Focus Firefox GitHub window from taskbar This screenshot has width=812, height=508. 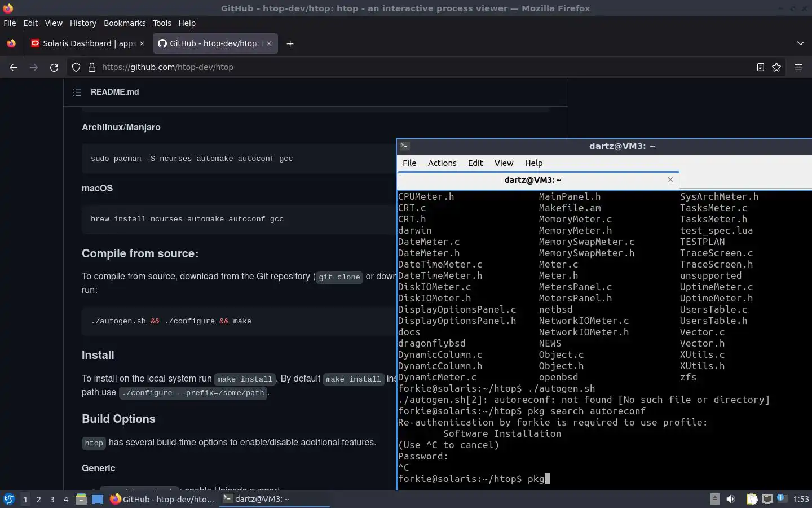tap(162, 499)
